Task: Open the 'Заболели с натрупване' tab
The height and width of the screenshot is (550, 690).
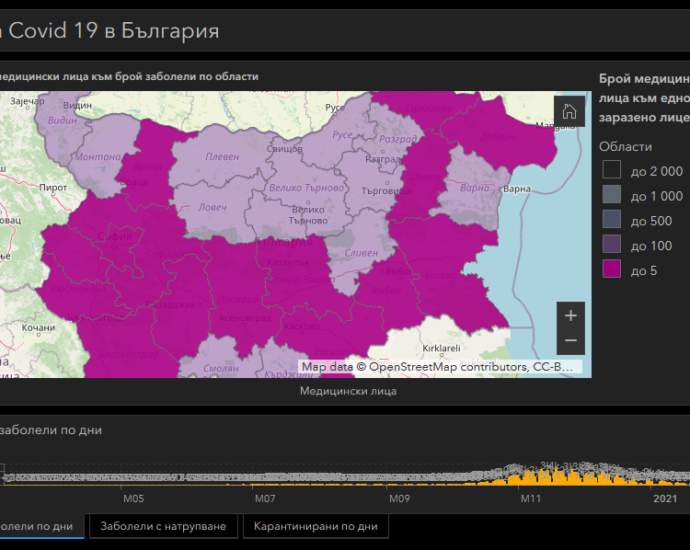Action: click(163, 526)
